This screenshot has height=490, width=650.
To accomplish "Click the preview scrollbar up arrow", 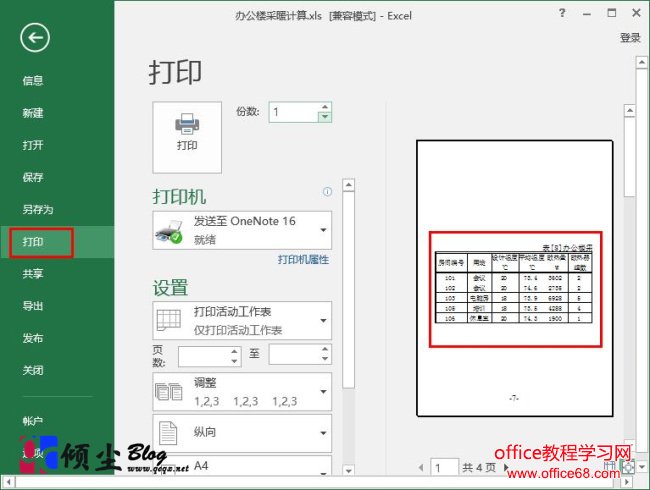I will tap(630, 111).
